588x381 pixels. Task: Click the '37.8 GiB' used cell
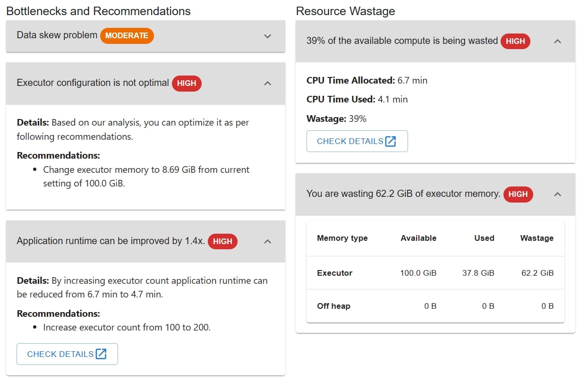478,273
